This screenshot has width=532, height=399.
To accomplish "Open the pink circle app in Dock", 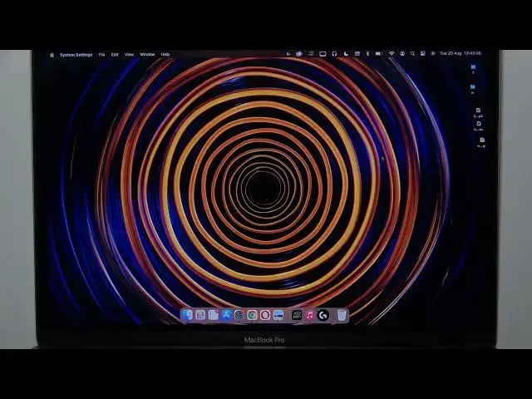I will [265, 315].
